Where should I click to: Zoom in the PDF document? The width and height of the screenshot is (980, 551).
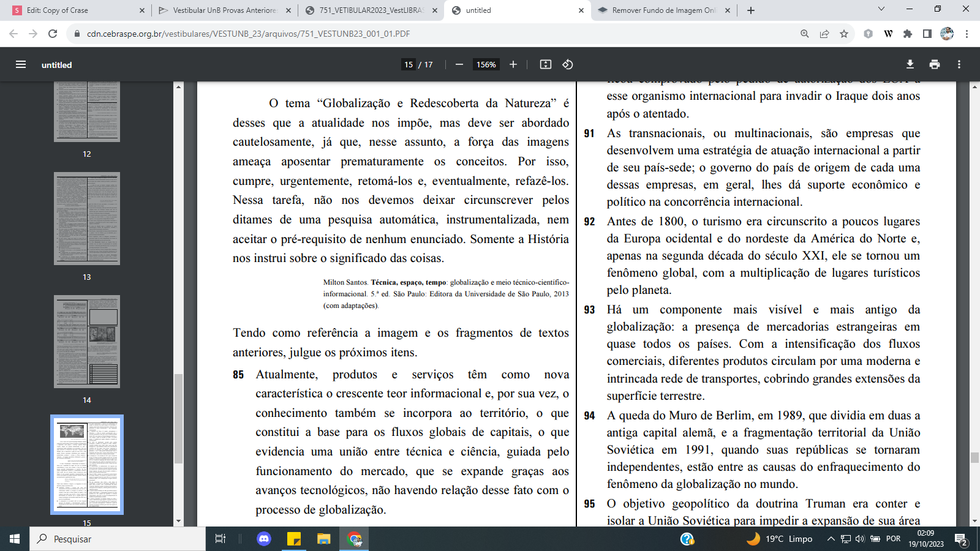click(x=513, y=64)
